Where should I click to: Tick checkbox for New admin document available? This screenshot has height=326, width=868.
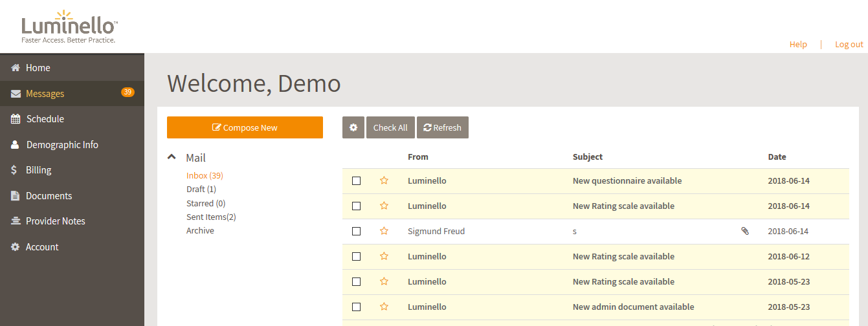356,307
